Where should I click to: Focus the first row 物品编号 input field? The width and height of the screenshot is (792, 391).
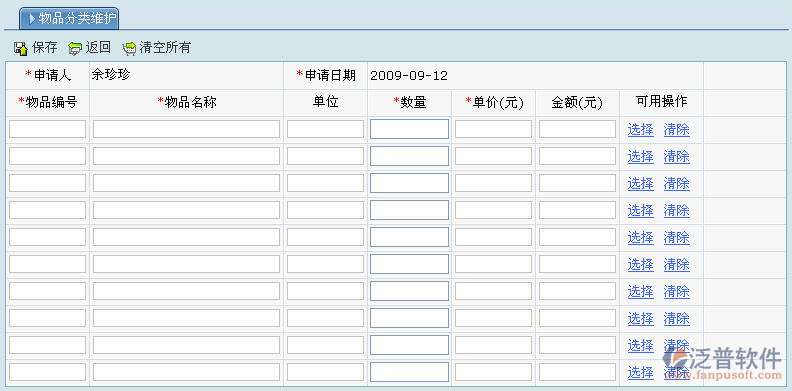coord(47,129)
